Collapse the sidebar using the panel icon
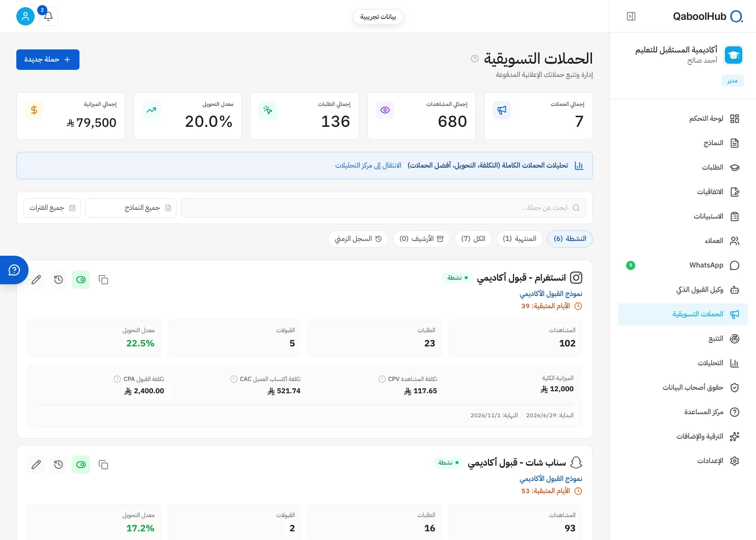 coord(631,16)
